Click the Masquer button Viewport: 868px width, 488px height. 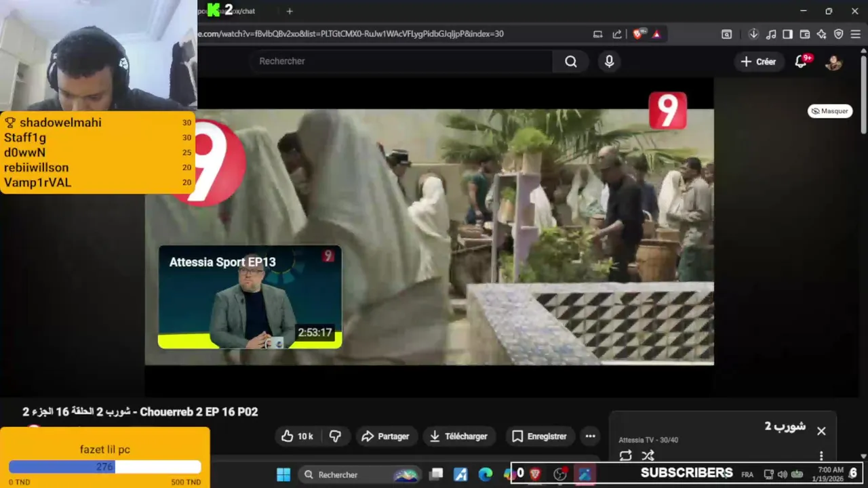[x=830, y=111]
